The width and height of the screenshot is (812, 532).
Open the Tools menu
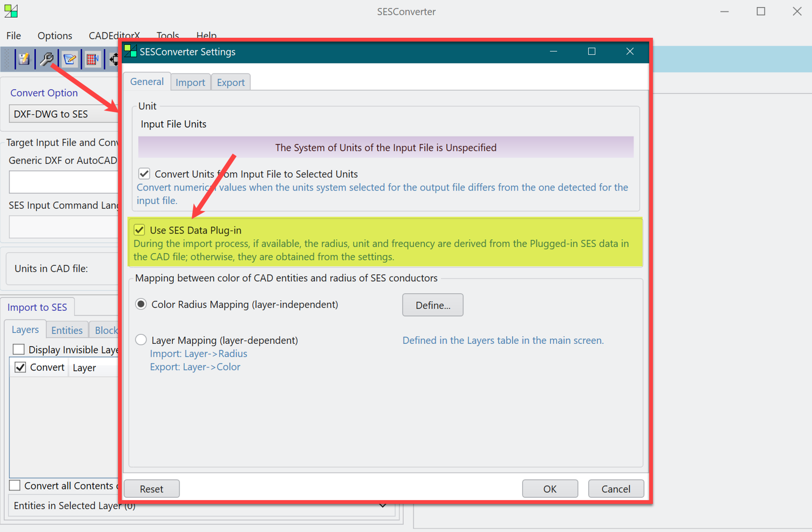168,36
